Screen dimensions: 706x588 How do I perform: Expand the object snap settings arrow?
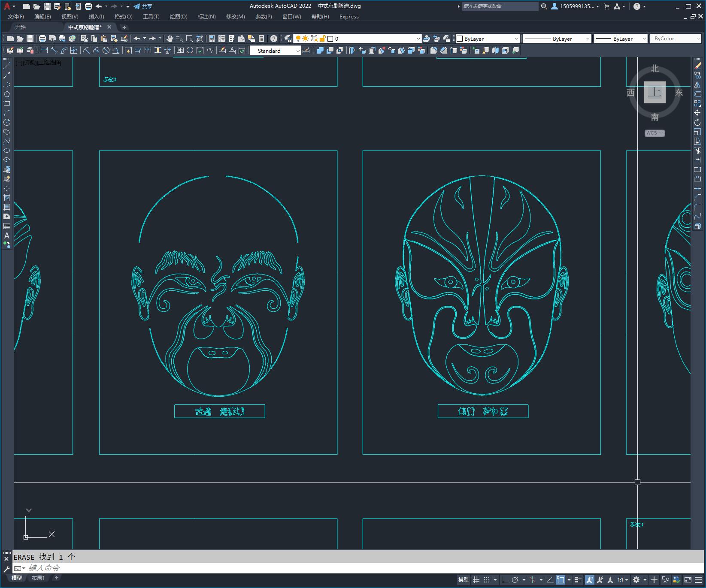coord(569,580)
